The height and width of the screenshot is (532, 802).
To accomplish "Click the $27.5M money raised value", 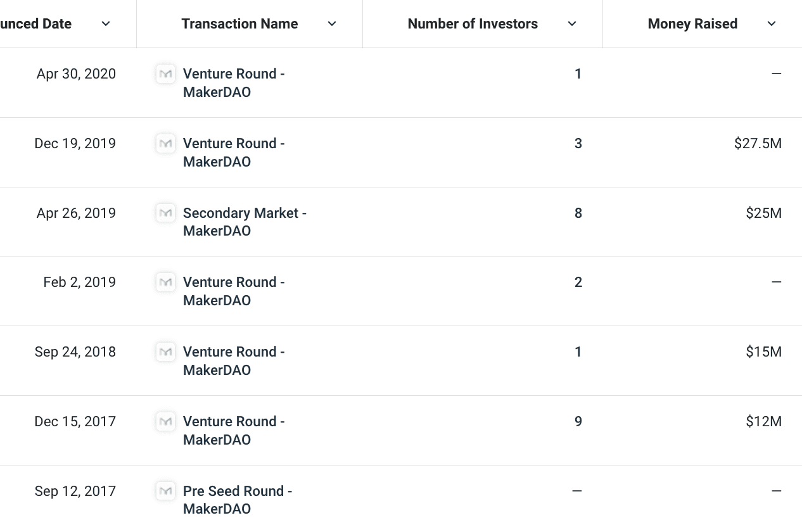I will [758, 143].
